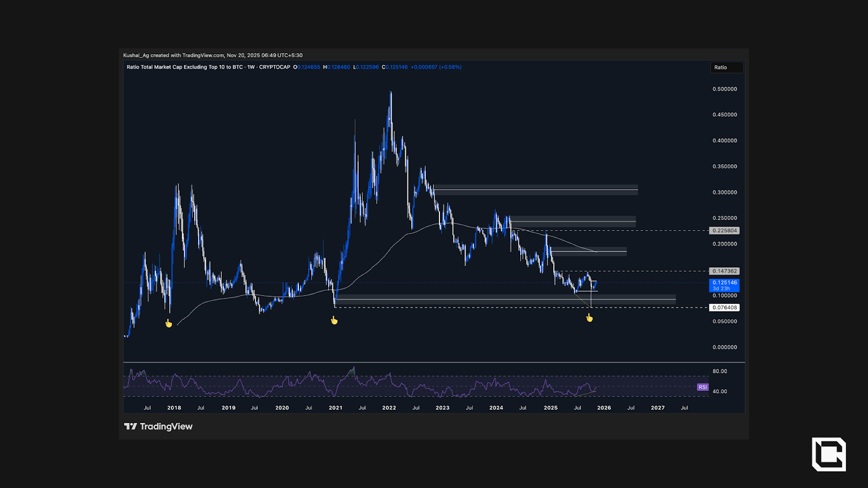Image resolution: width=868 pixels, height=488 pixels.
Task: Click the 2019 label on the time axis
Action: click(x=228, y=408)
